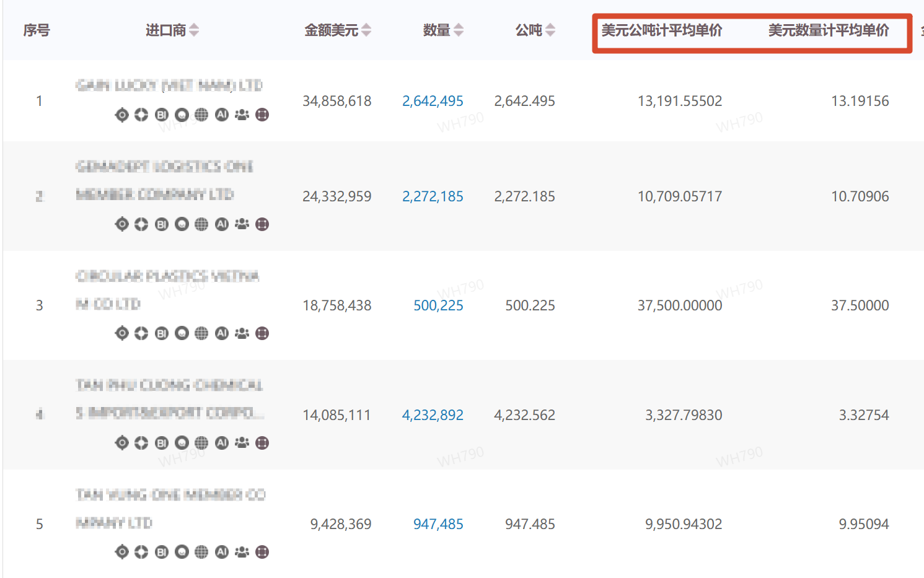Select the average price cell 37,500.00000
This screenshot has width=924, height=578.
680,305
